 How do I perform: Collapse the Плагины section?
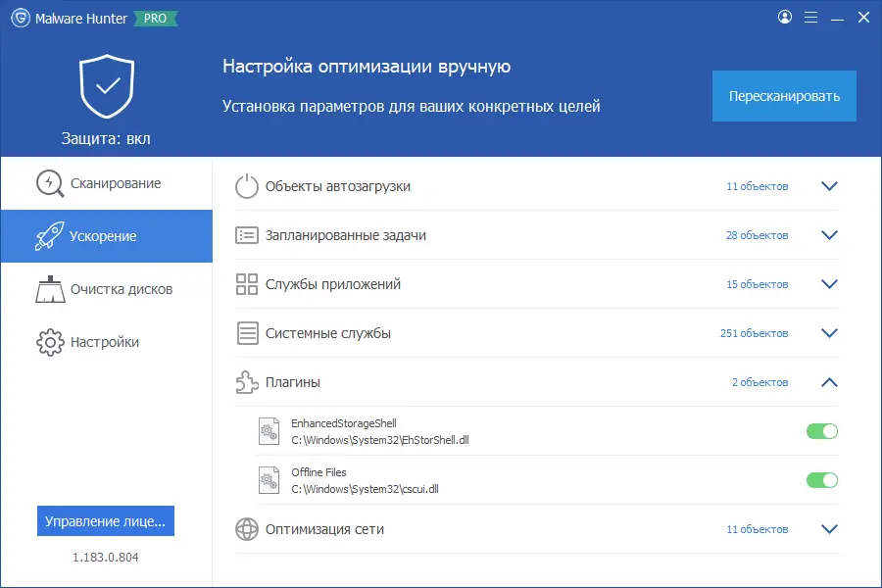point(829,382)
